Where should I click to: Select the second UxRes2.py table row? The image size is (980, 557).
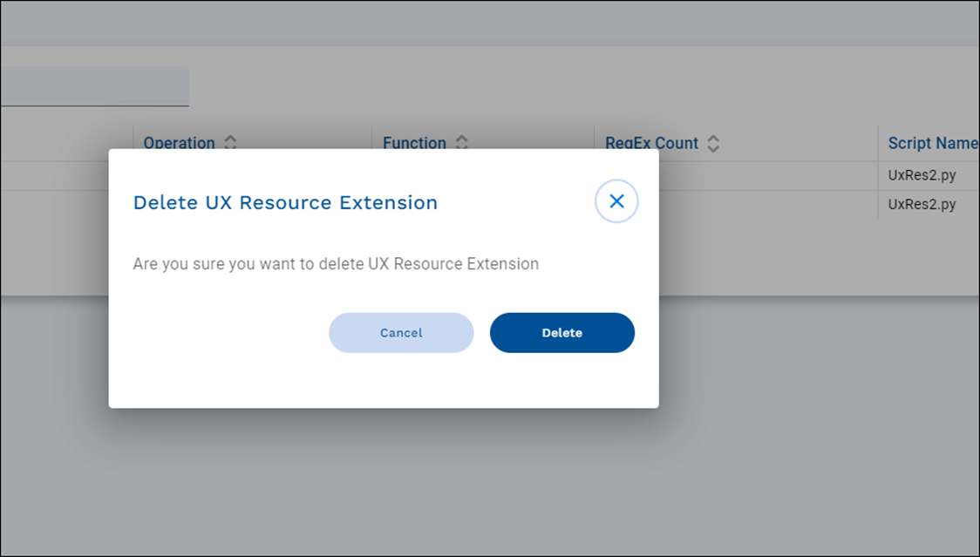click(922, 205)
